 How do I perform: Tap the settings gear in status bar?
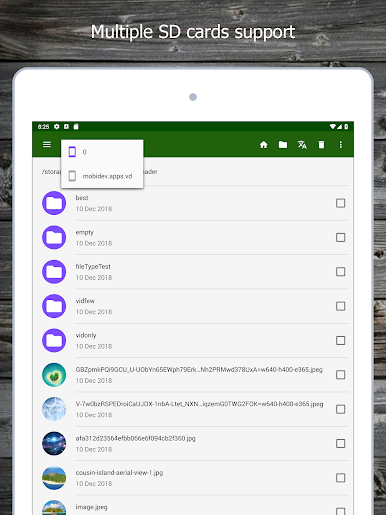(x=57, y=127)
